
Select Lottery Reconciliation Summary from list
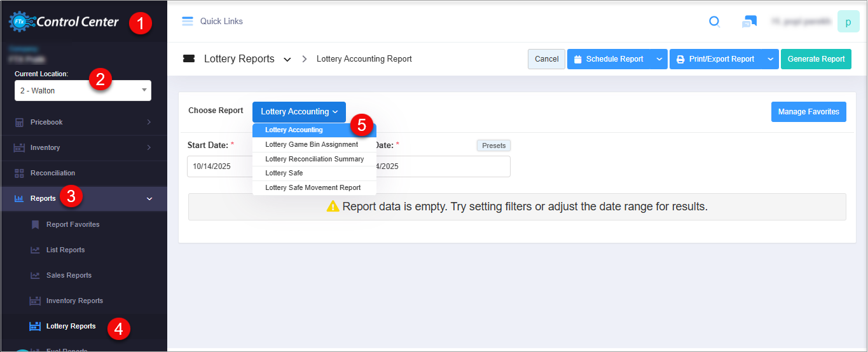click(x=314, y=159)
